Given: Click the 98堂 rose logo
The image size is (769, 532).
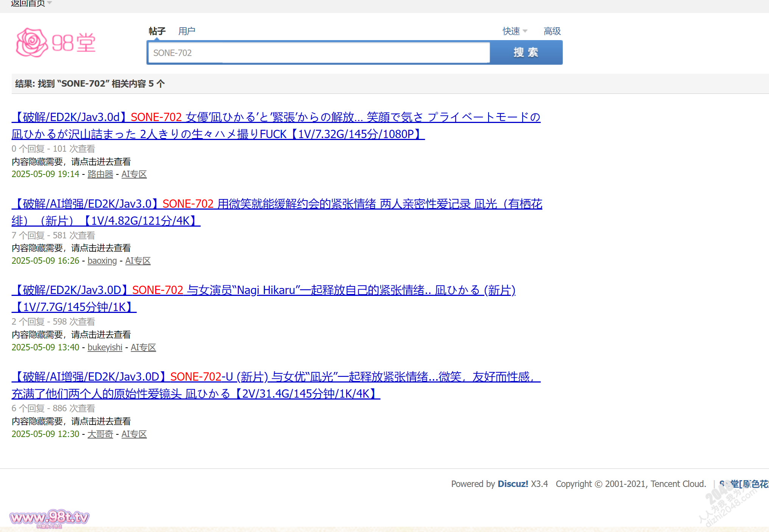Looking at the screenshot, I should click(56, 43).
